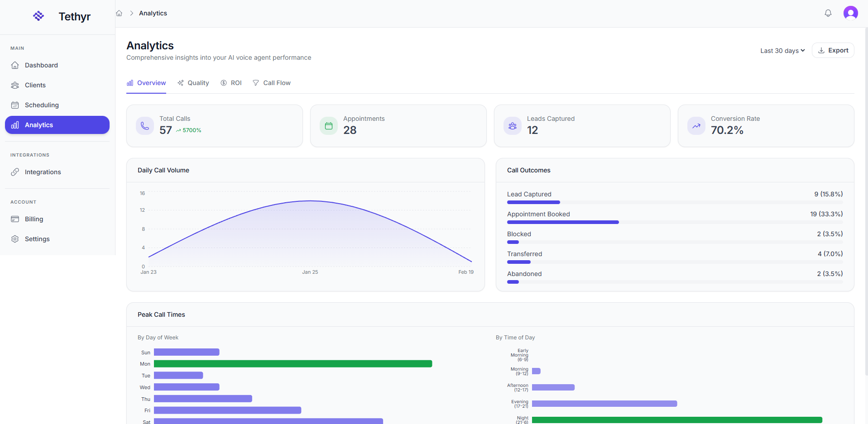The width and height of the screenshot is (868, 424).
Task: Select the Leads Captured people icon
Action: 512,126
